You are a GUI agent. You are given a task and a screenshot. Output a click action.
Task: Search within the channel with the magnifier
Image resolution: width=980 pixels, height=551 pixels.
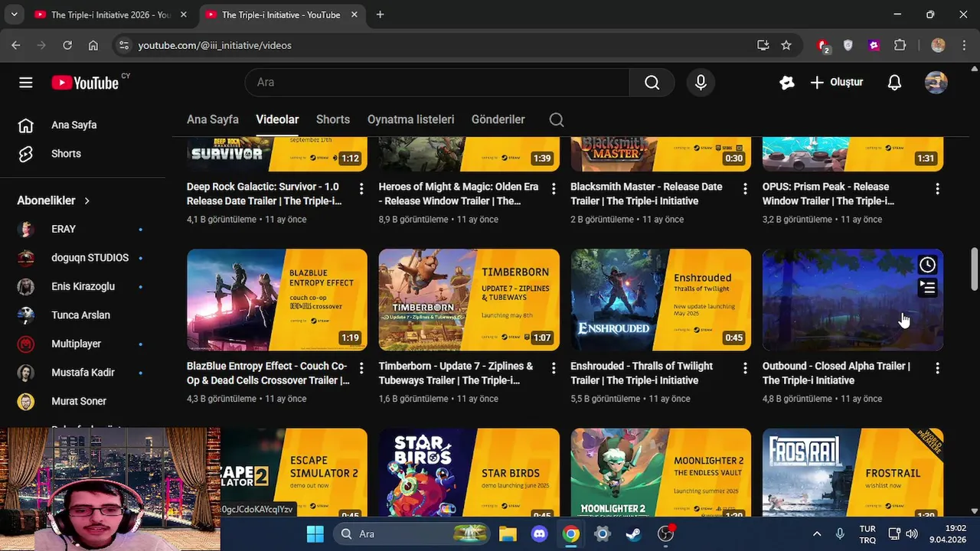(557, 119)
